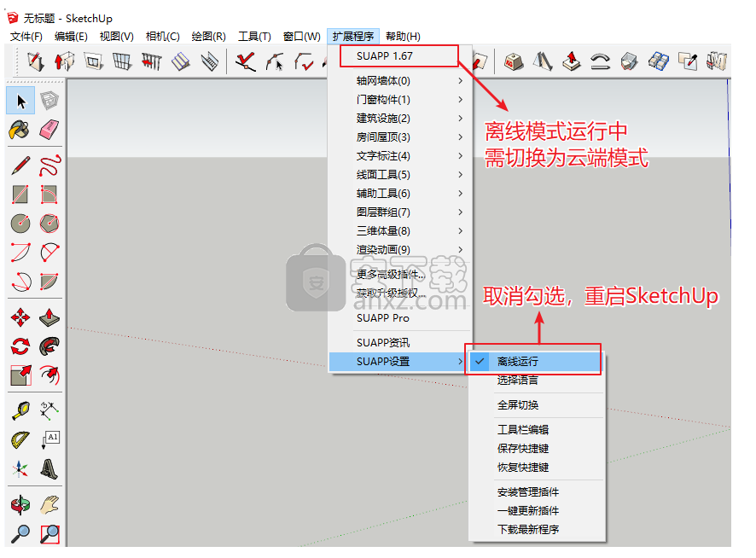
Task: Expand the 线面工具(5) submenu
Action: click(400, 175)
